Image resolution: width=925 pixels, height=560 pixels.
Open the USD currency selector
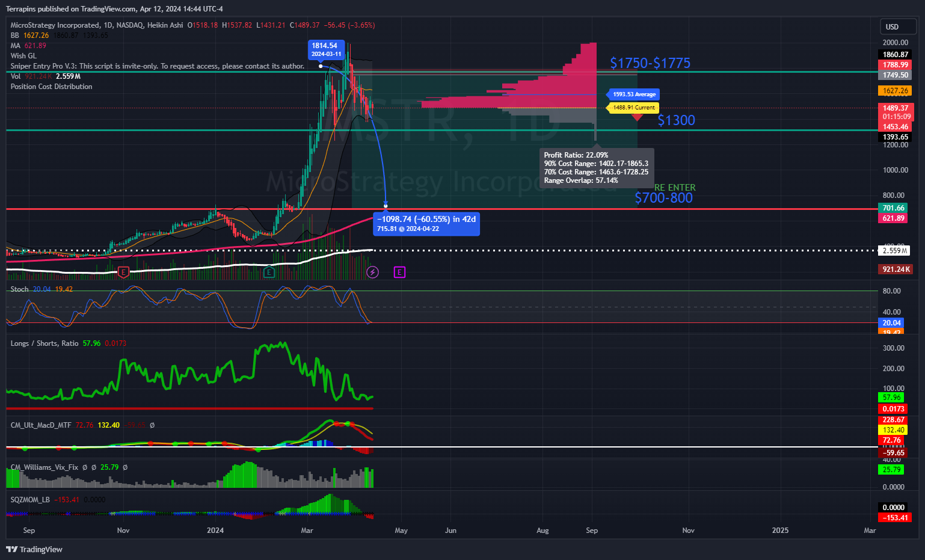pyautogui.click(x=898, y=26)
